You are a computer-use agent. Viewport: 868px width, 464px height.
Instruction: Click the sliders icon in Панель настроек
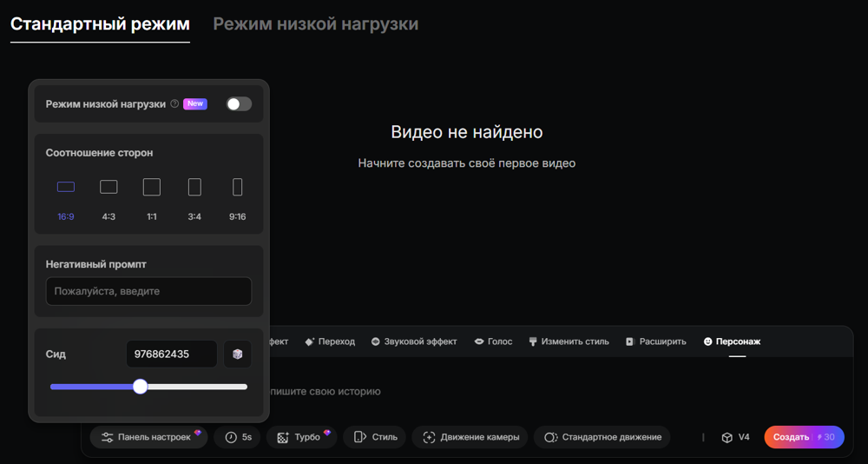[108, 437]
